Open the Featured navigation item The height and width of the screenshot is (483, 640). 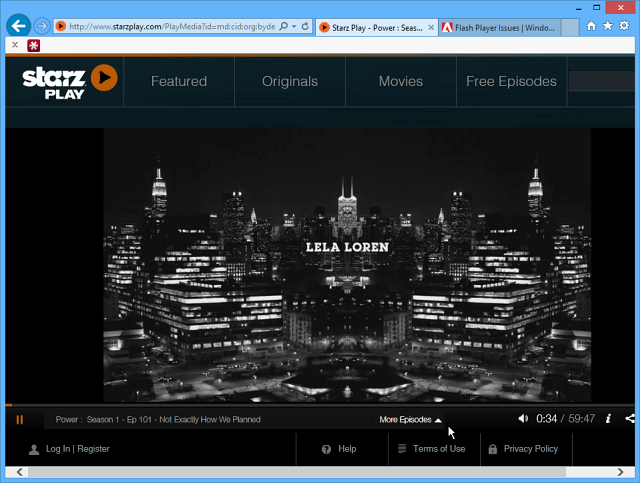[x=179, y=81]
